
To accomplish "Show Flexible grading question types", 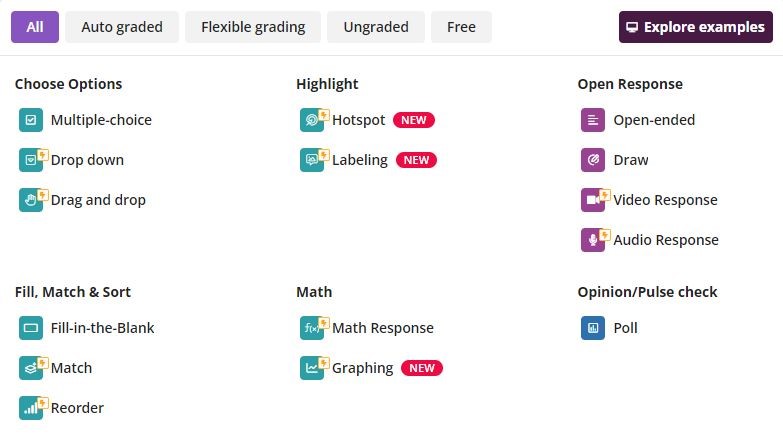I will coord(253,27).
